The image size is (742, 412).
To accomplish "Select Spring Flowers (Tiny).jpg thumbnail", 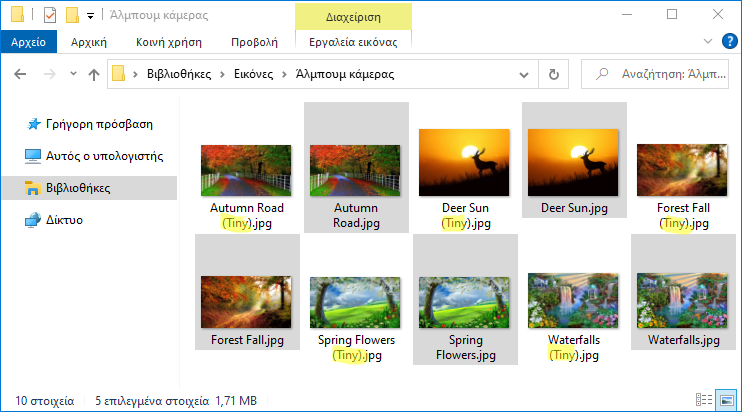I will coord(355,303).
